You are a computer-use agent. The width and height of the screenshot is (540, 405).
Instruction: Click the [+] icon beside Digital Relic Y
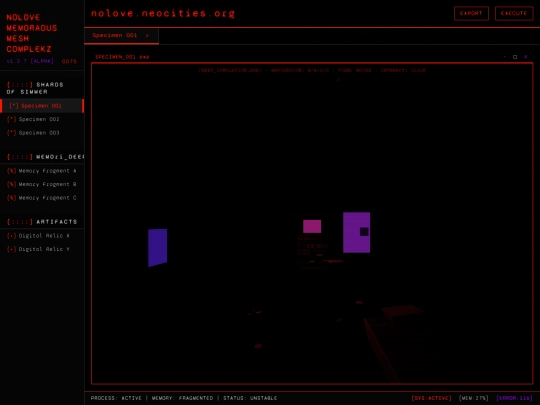pyautogui.click(x=11, y=249)
